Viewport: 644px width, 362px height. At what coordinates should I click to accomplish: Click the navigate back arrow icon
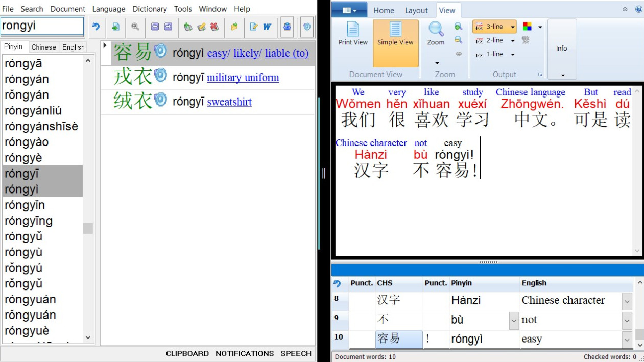click(x=155, y=27)
